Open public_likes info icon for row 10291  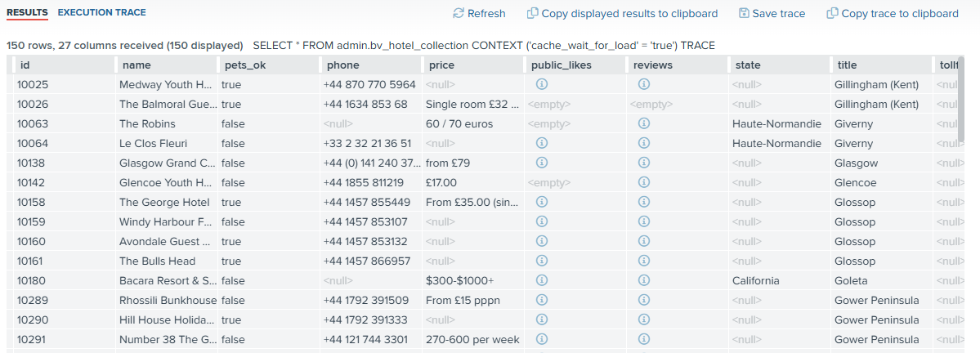(542, 338)
